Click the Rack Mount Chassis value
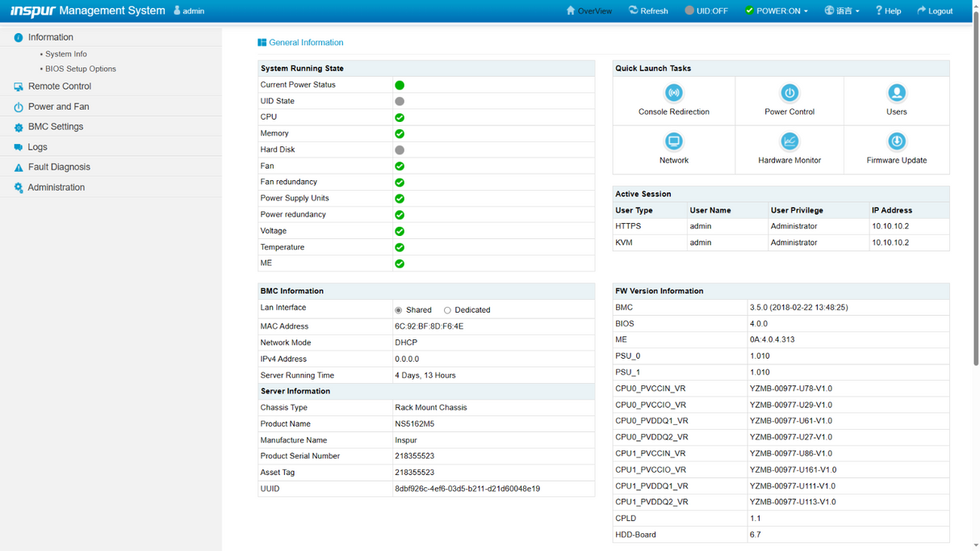The height and width of the screenshot is (551, 980). click(x=431, y=408)
